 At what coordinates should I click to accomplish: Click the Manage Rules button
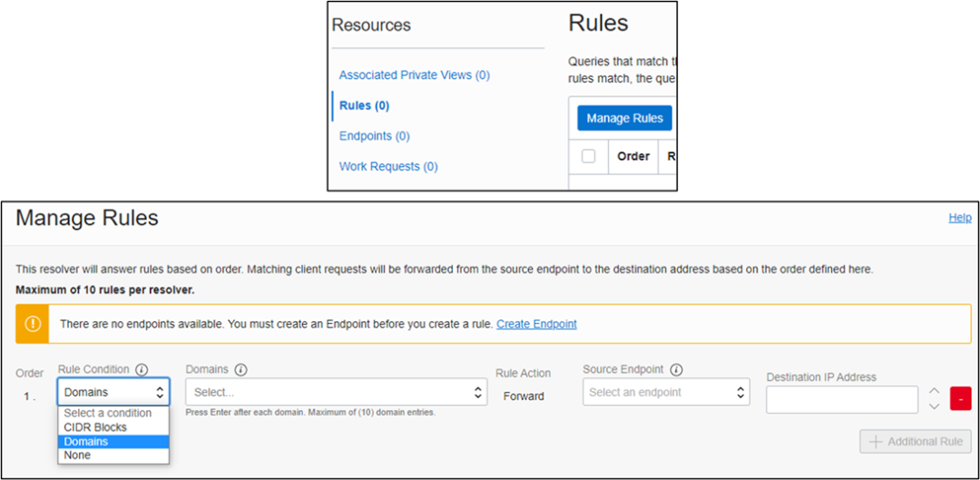tap(624, 118)
